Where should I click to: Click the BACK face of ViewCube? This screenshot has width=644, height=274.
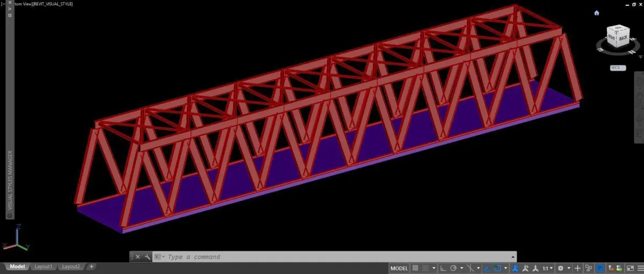[623, 39]
